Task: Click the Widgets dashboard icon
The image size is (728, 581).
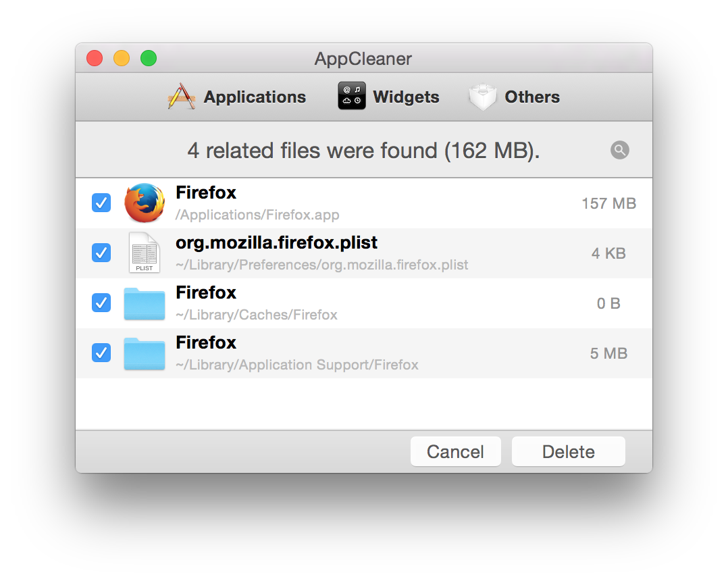Action: click(x=352, y=97)
